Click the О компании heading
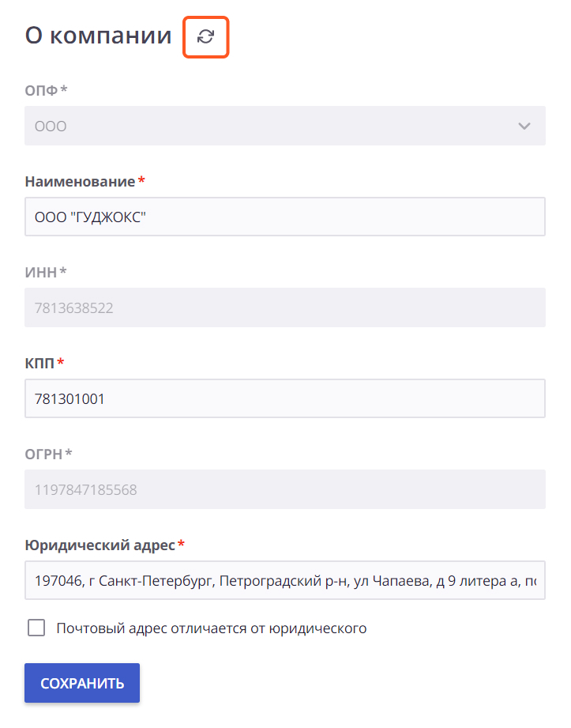This screenshot has height=728, width=571. click(99, 36)
